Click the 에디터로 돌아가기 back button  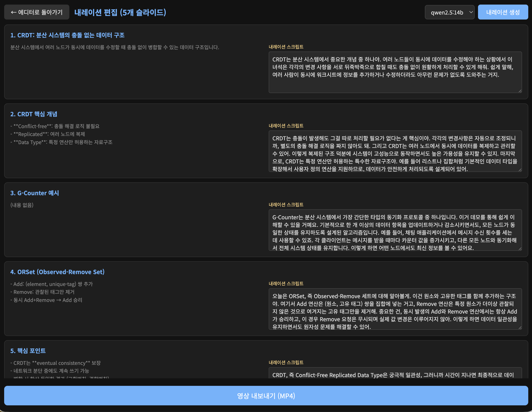pyautogui.click(x=37, y=12)
